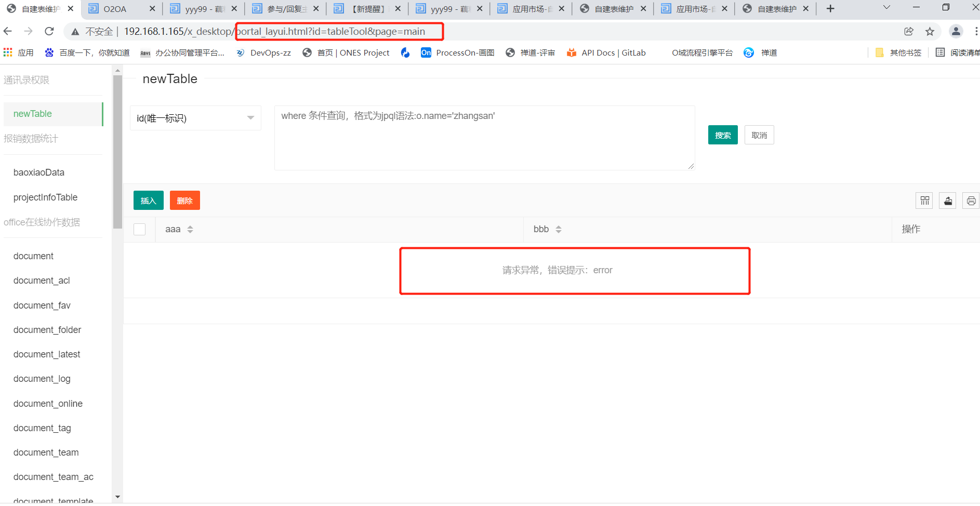Click the green 搜索 button
The height and width of the screenshot is (506, 980).
[x=723, y=135]
